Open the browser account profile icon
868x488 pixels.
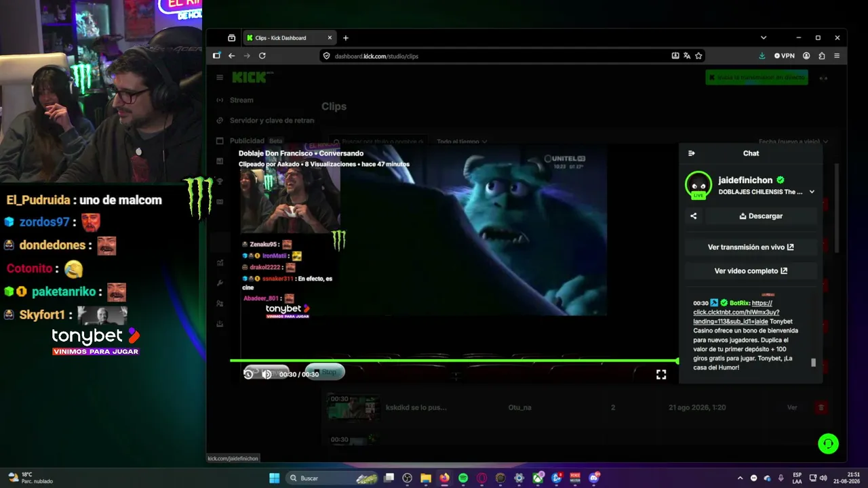click(x=806, y=56)
